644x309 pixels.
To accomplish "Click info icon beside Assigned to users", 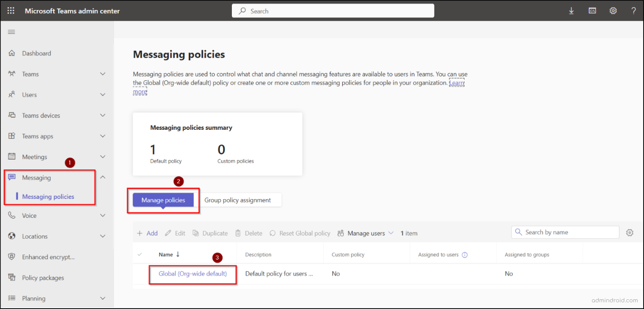I will 465,255.
